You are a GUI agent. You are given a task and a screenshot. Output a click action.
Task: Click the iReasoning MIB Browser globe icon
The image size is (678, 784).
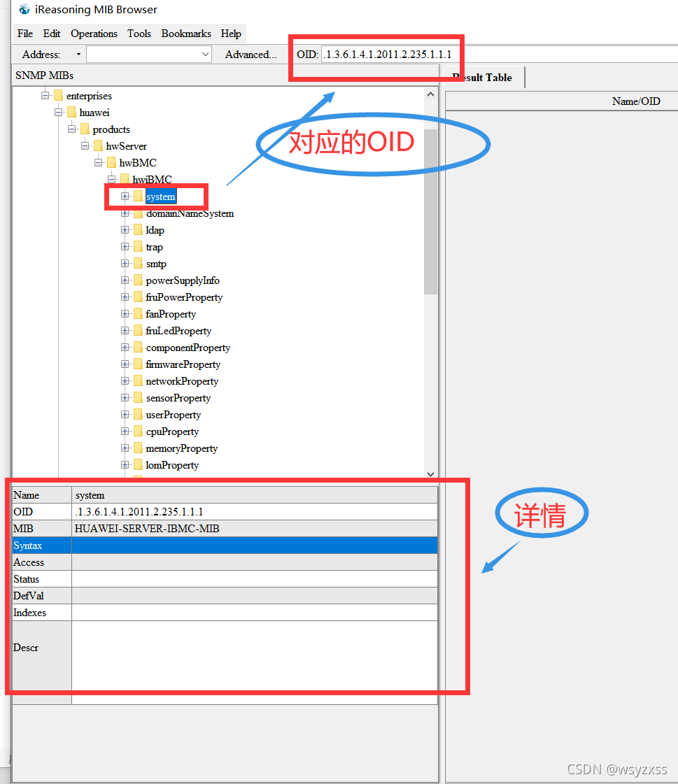24,9
